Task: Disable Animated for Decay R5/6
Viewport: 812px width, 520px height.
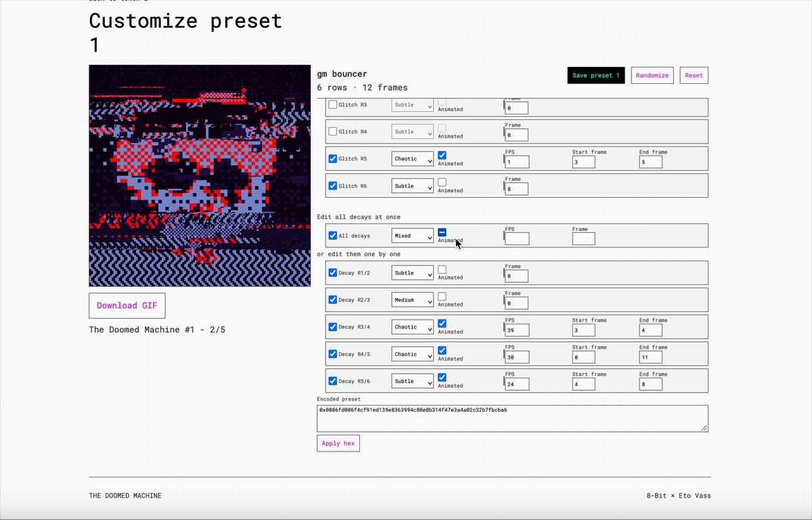Action: 442,377
